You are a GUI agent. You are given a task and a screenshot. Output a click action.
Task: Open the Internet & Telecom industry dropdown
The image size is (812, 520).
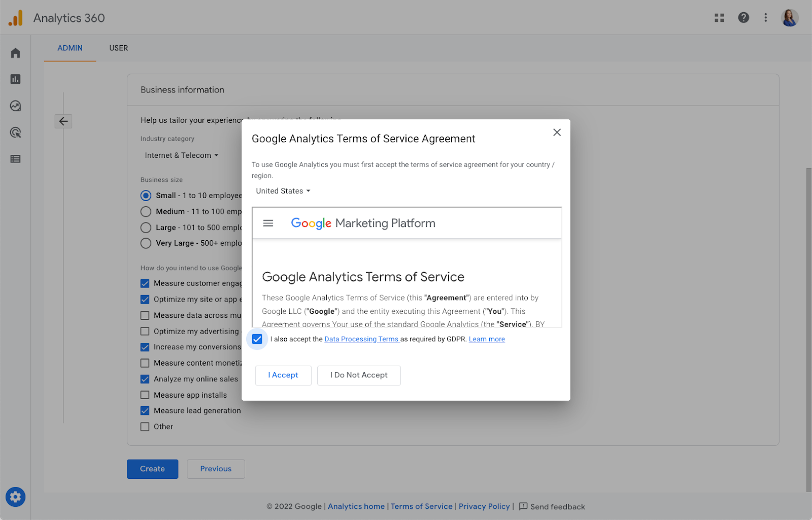click(x=181, y=155)
